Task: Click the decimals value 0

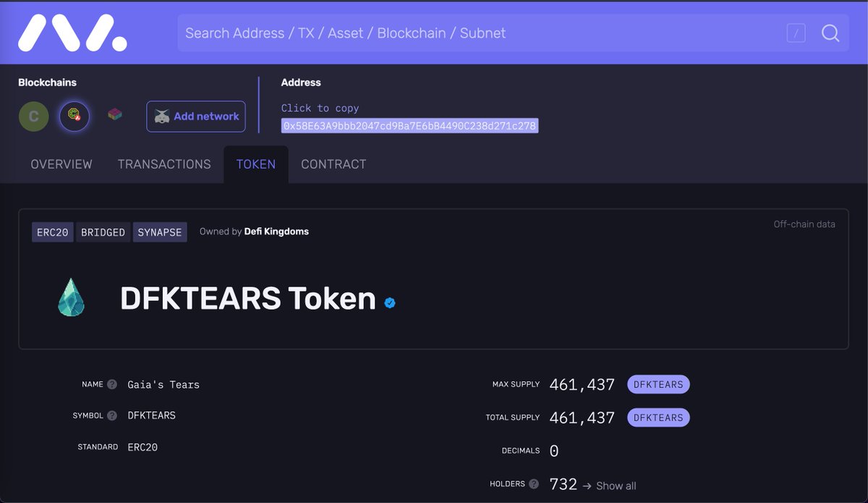Action: (x=554, y=452)
